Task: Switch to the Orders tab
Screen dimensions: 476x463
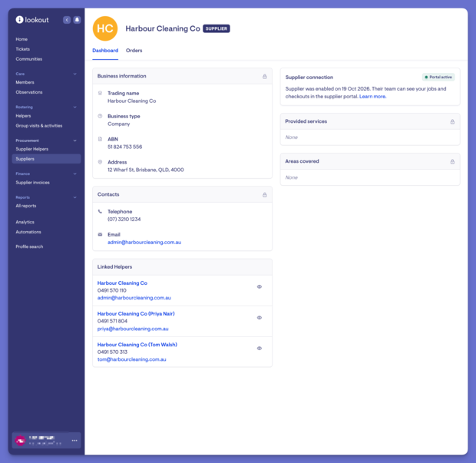Action: (134, 51)
